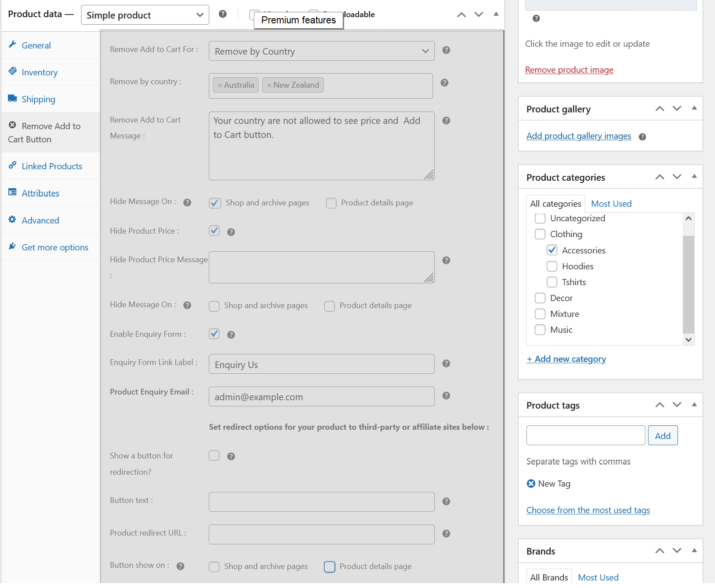Click help icon beside Add product gallery images
Viewport: 715px width, 588px height.
pyautogui.click(x=642, y=137)
